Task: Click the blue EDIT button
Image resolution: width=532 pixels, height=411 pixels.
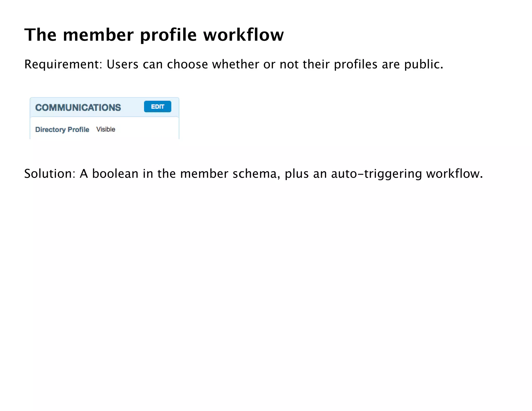Action: [x=157, y=107]
